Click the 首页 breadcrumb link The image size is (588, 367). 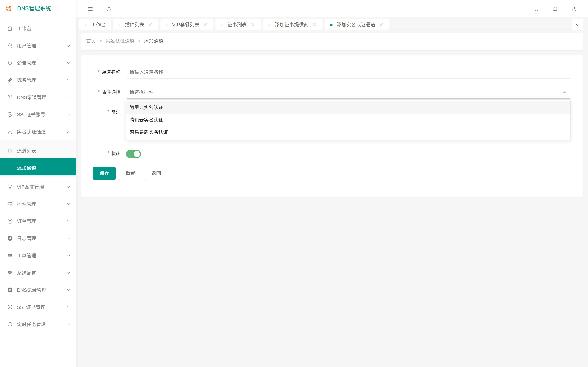pos(91,41)
